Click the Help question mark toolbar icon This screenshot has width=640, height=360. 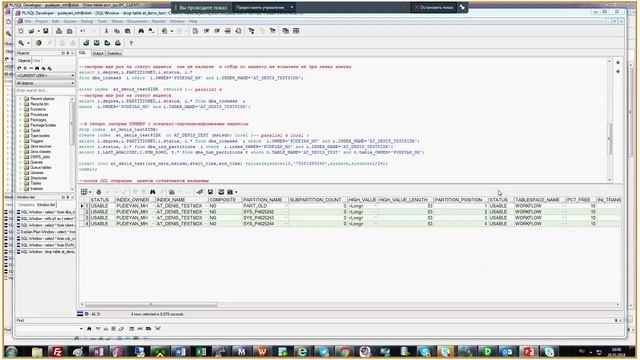pos(131,43)
